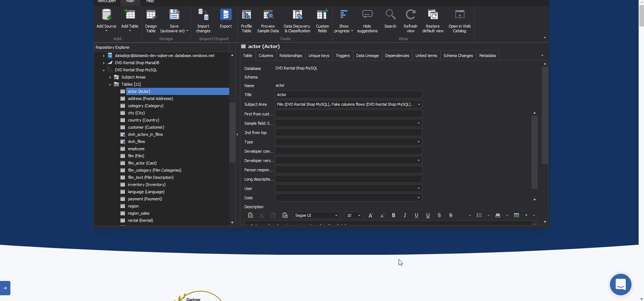644x301 pixels.
Task: Switch to the Data Lineage tab
Action: (x=367, y=56)
